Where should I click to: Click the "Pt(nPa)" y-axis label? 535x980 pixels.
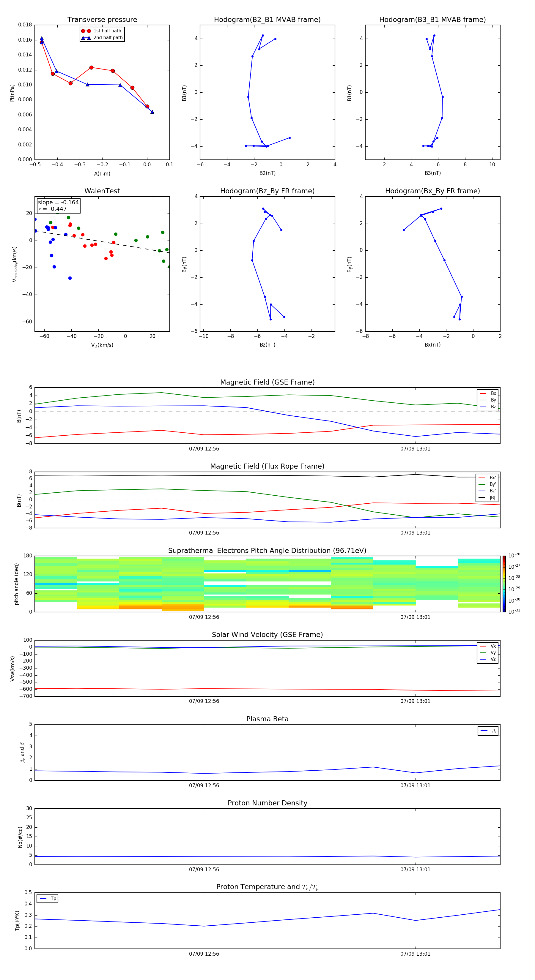tap(12, 93)
